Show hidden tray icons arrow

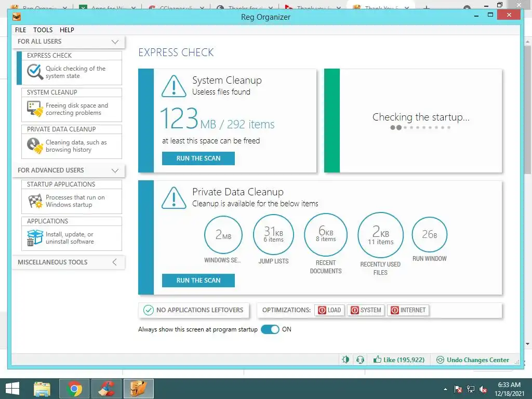445,390
